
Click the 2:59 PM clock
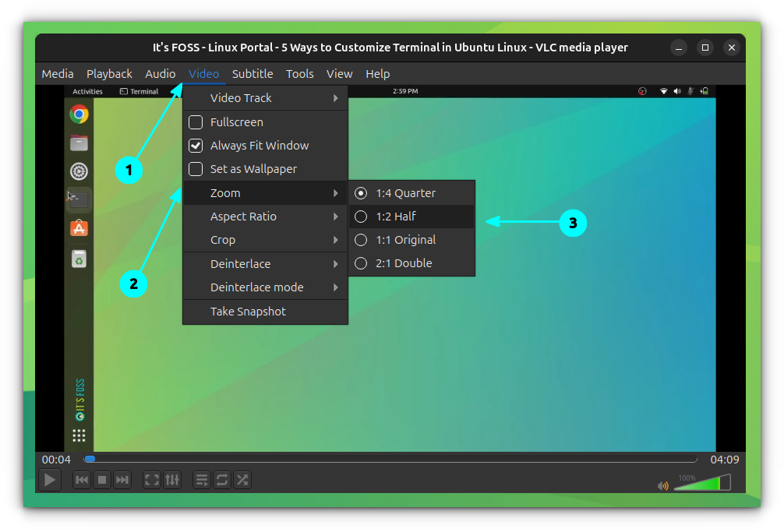point(405,91)
